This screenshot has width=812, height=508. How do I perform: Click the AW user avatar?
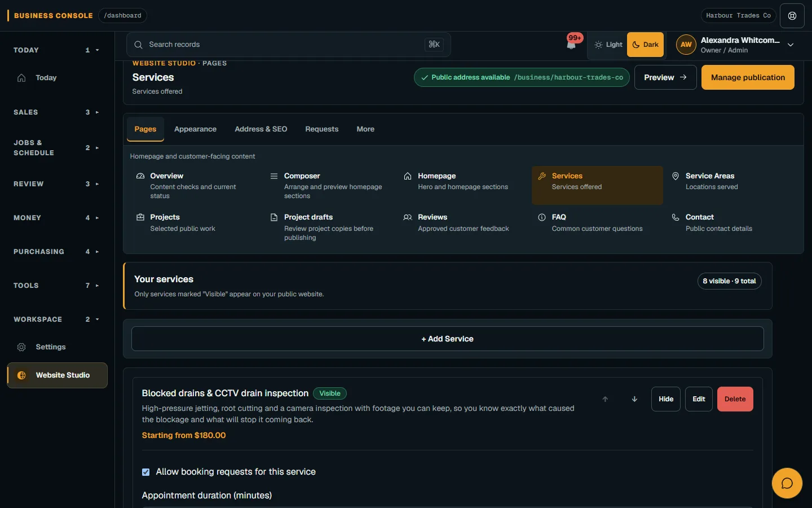pyautogui.click(x=686, y=45)
